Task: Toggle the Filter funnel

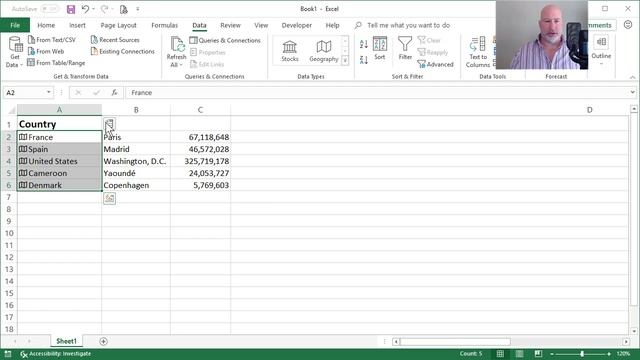Action: (405, 49)
